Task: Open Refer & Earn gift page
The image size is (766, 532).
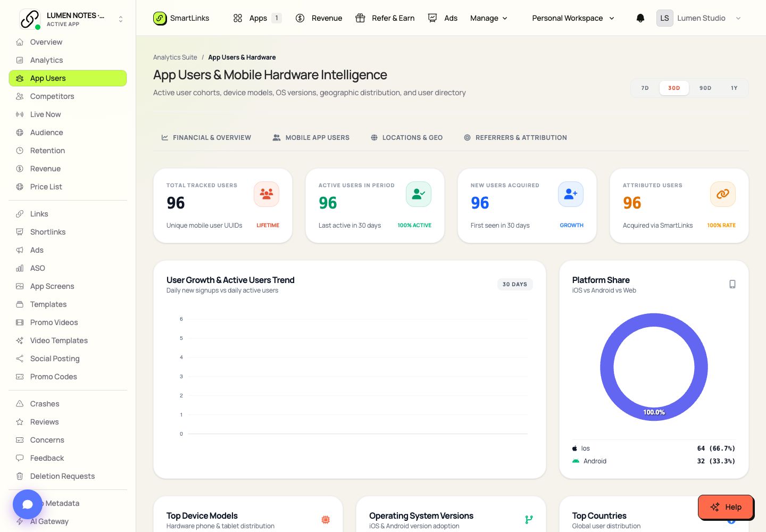Action: (385, 18)
